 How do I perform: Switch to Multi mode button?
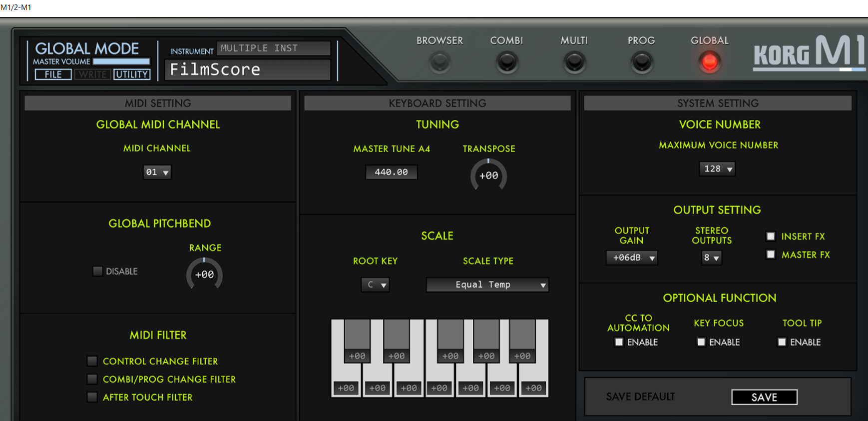click(574, 62)
